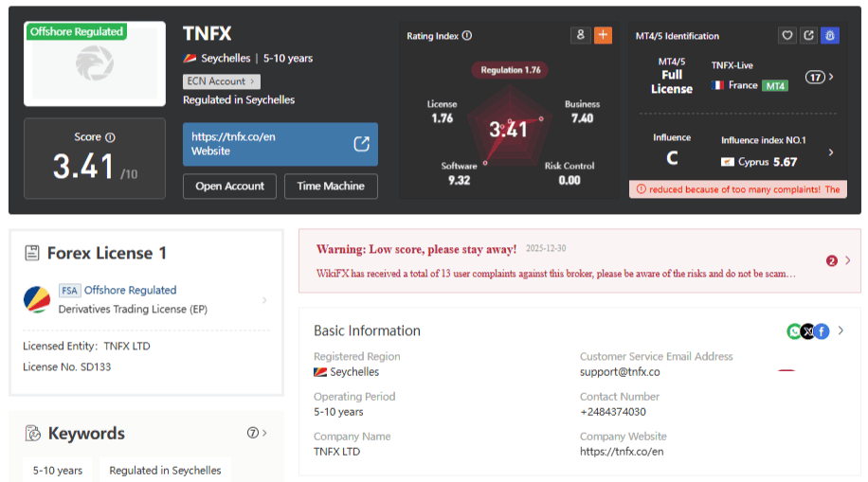
Task: Click the 'Regulated in Seychelles' keyword tag
Action: point(165,471)
